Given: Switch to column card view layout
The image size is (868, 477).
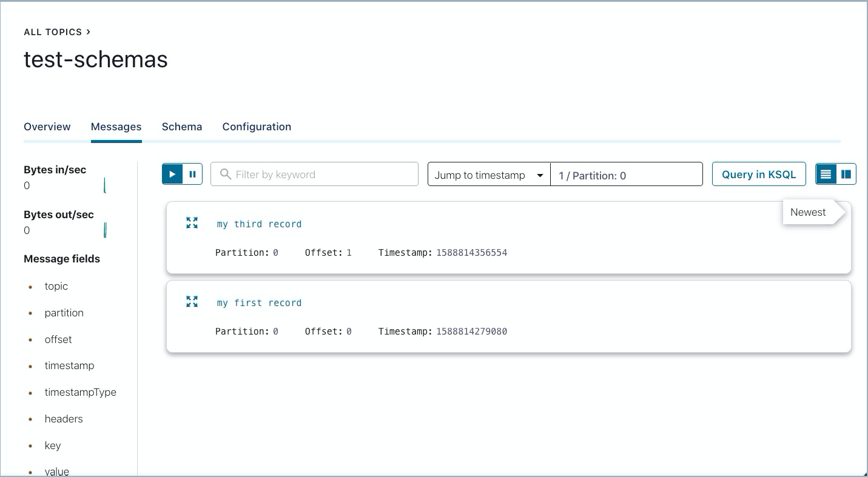Looking at the screenshot, I should coord(846,175).
